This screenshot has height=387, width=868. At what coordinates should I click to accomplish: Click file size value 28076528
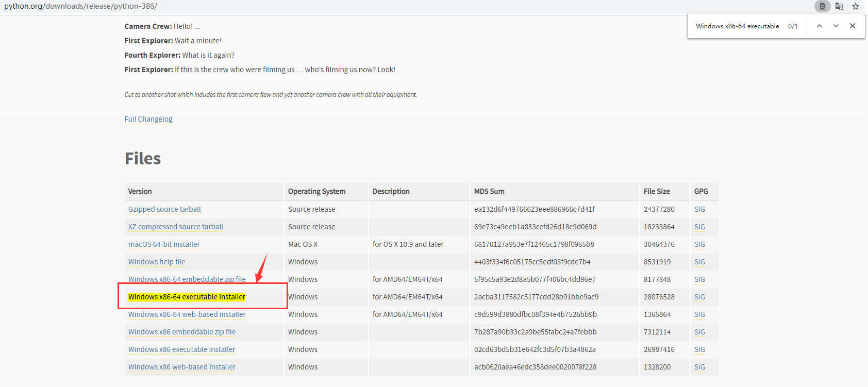click(659, 297)
